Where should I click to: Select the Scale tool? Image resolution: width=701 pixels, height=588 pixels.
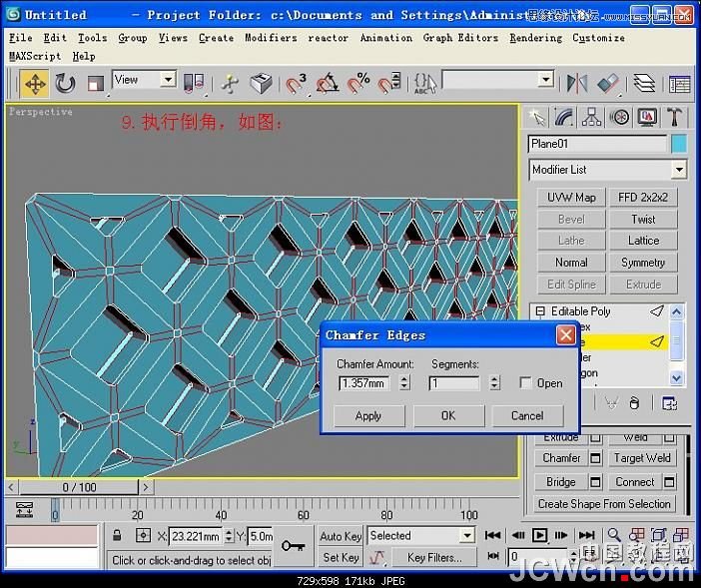pyautogui.click(x=95, y=84)
